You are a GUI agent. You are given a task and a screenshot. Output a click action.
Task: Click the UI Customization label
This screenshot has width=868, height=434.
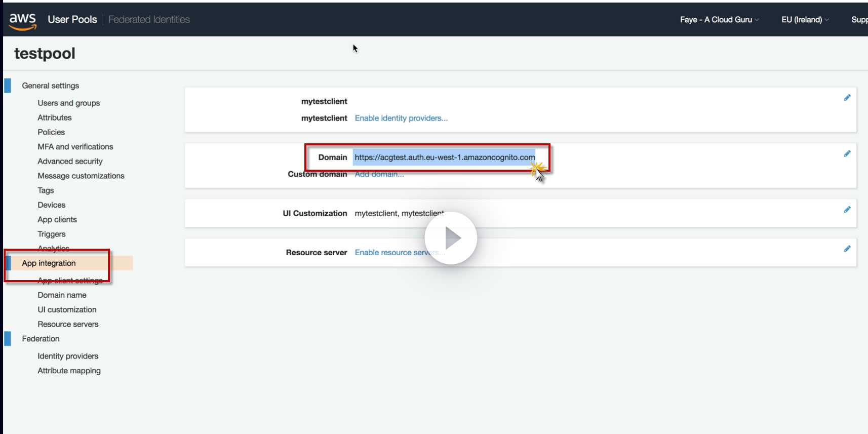click(x=315, y=214)
